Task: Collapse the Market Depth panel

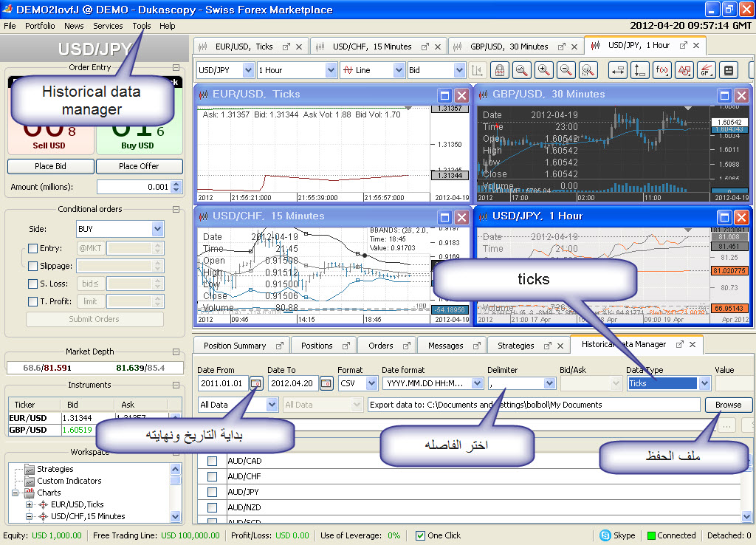Action: tap(176, 352)
